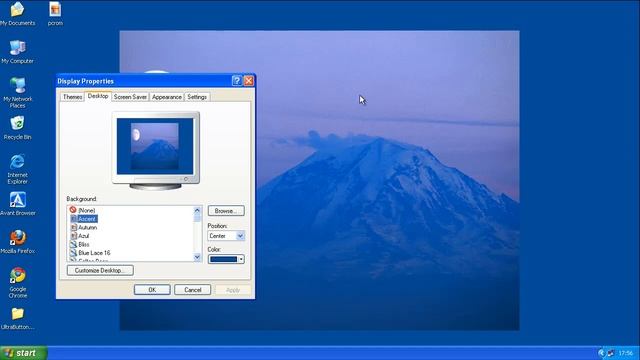640x360 pixels.
Task: Click the system tray clock
Action: (x=625, y=353)
